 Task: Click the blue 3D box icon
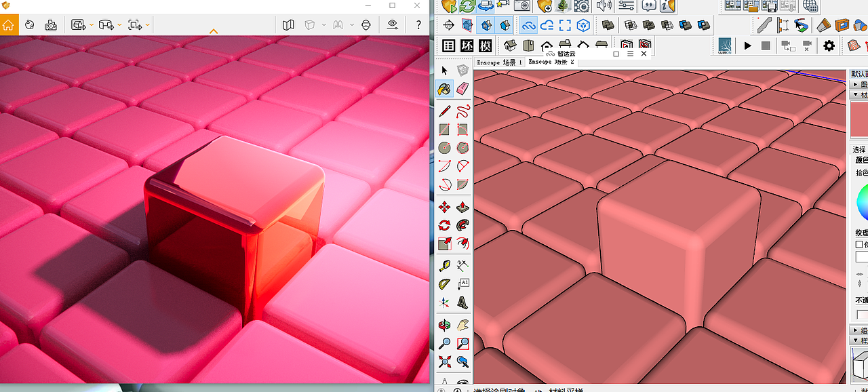[583, 25]
